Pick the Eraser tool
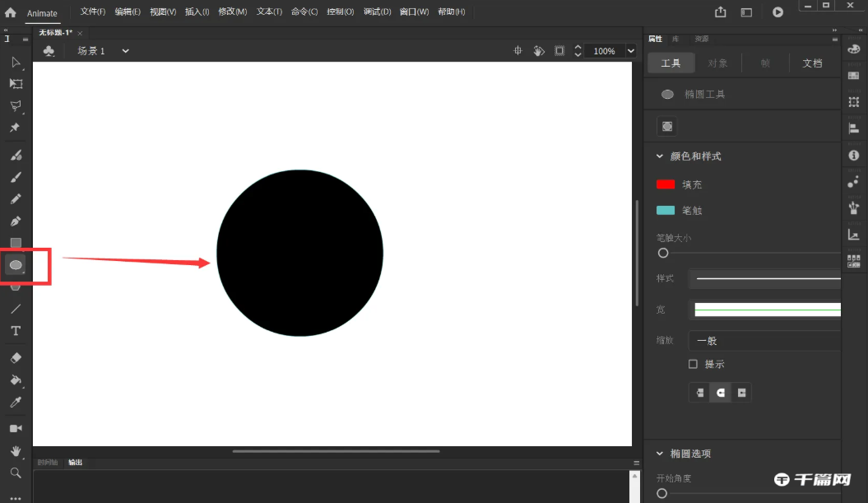 15,358
